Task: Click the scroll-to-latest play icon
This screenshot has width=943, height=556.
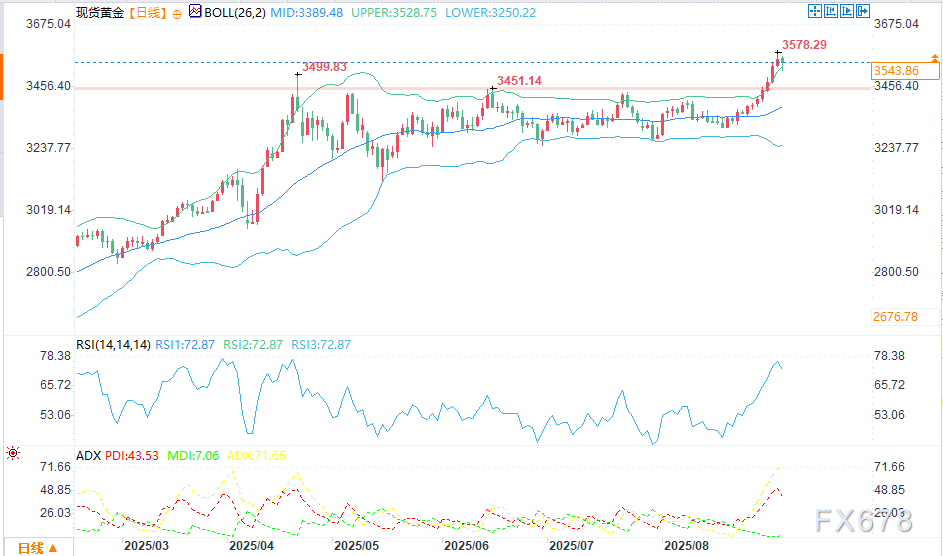Action: [x=848, y=11]
